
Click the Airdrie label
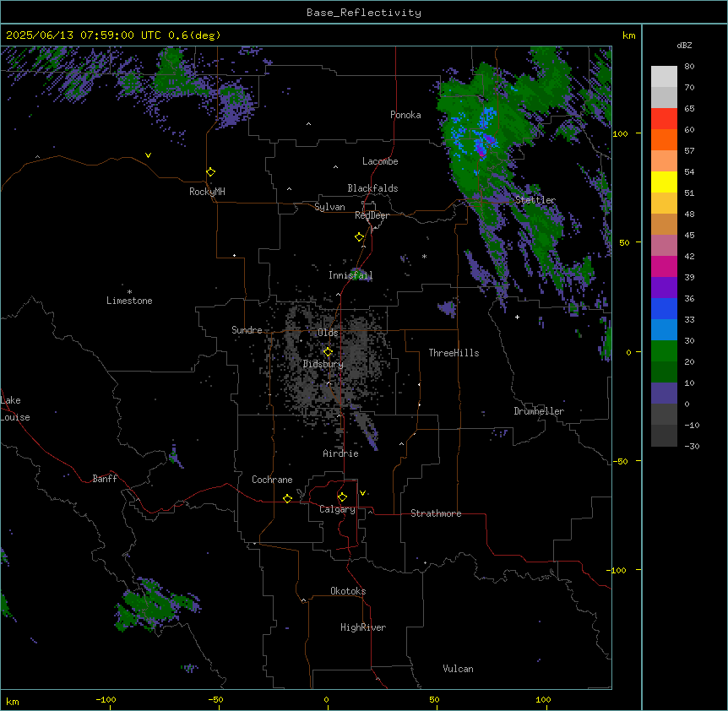(341, 453)
